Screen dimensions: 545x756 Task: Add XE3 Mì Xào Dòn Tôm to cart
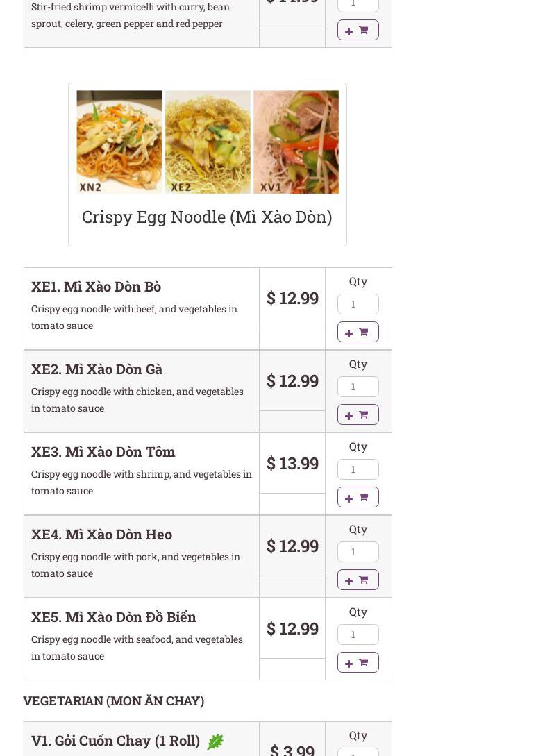coord(358,497)
